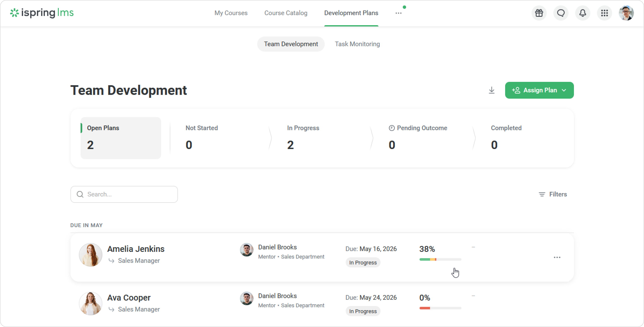Open Amelia Jenkins row options menu

click(557, 258)
